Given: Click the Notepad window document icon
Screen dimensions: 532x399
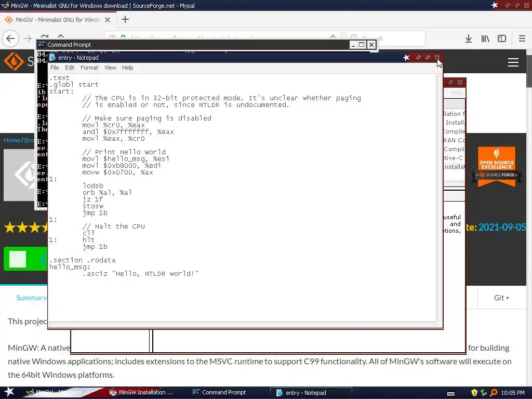Looking at the screenshot, I should point(52,57).
